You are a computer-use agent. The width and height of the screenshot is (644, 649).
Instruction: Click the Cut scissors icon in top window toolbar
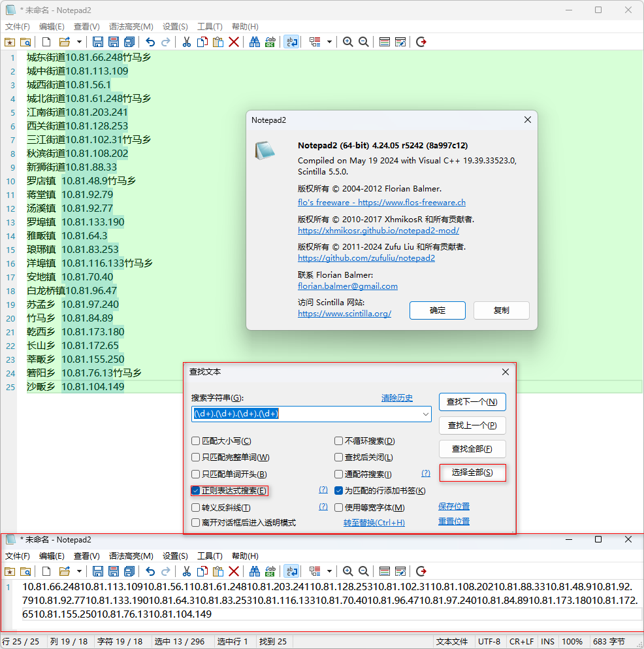(186, 42)
